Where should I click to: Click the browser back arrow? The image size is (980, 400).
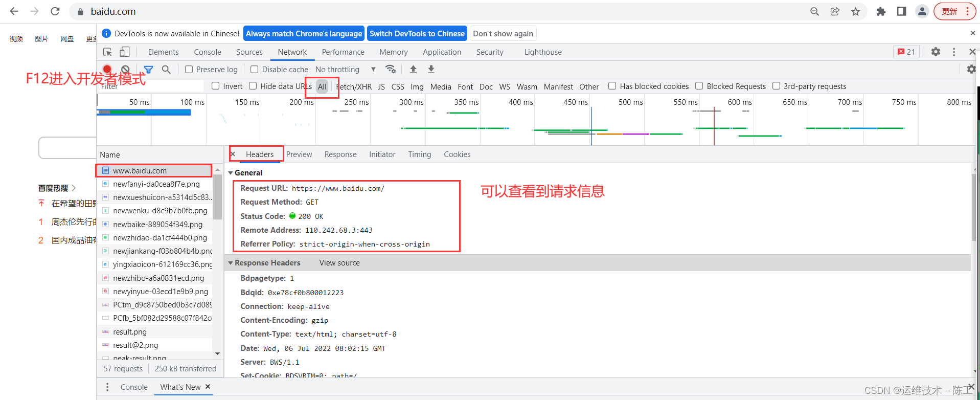tap(14, 11)
